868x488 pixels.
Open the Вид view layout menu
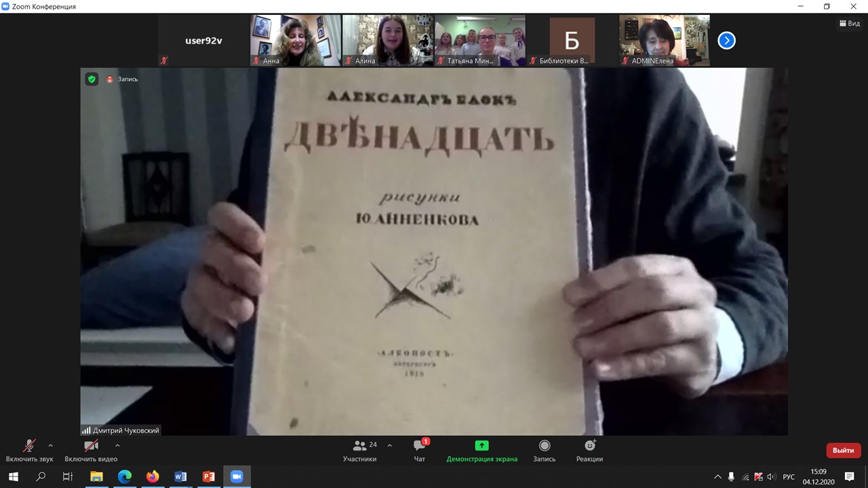point(849,23)
